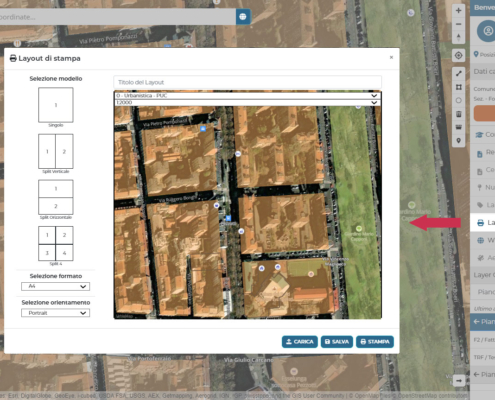The height and width of the screenshot is (400, 495).
Task: Click the STAMPA print button
Action: 375,342
